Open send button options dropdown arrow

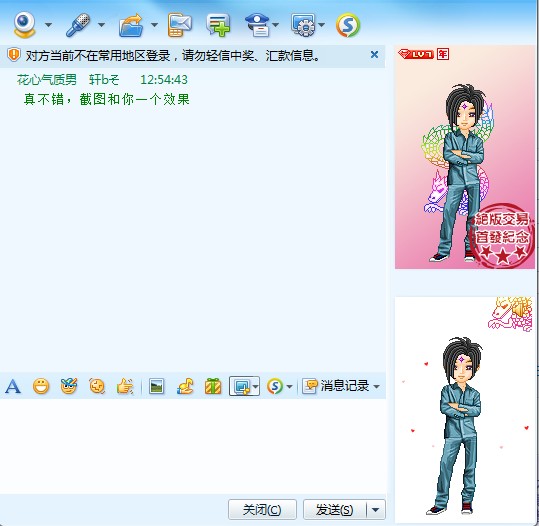[x=376, y=509]
